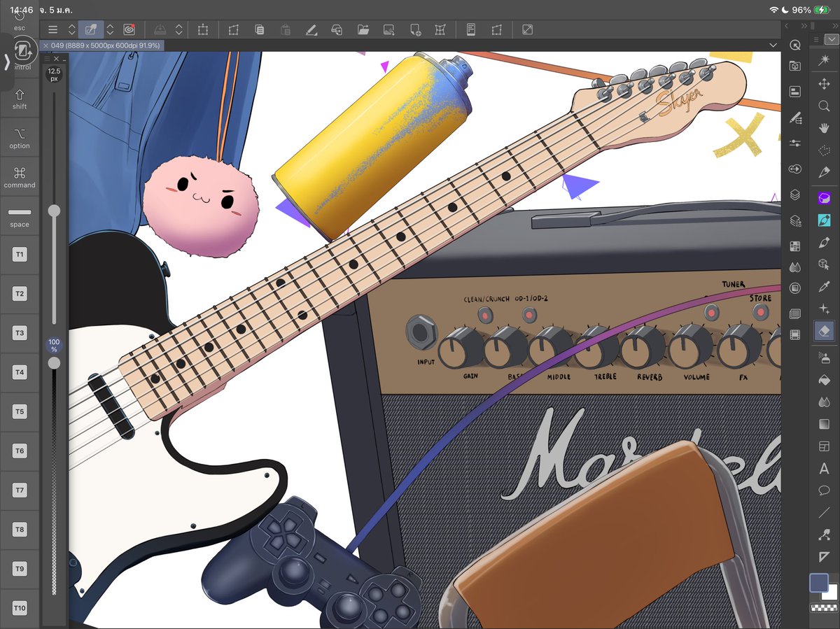Expand the canvas tab list chevron

(x=773, y=45)
